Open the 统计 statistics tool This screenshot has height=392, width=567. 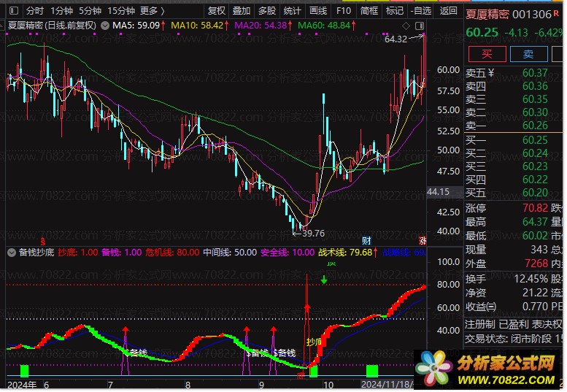292,11
